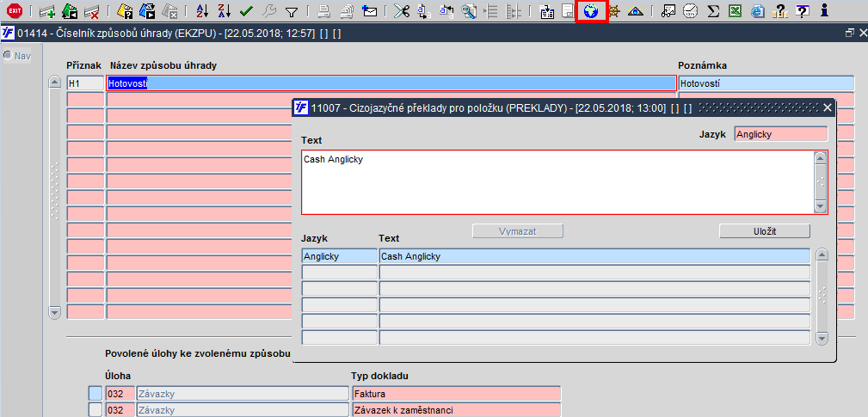
Task: Click the ship wheel navigation icon
Action: (x=613, y=11)
